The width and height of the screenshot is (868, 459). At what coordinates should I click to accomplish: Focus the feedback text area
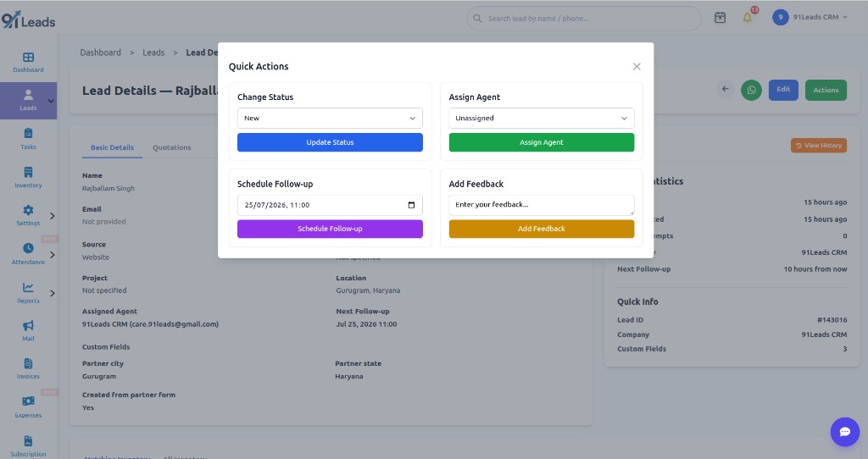[x=542, y=205]
